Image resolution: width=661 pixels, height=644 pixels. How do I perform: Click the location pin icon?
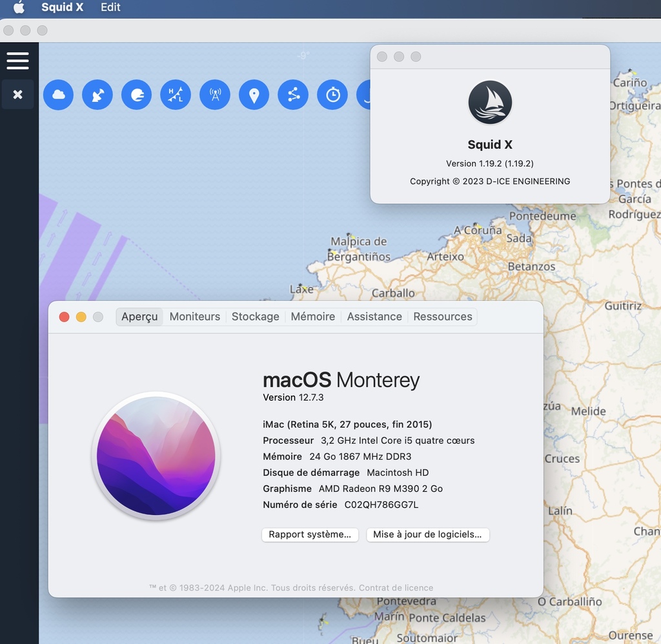pos(254,95)
